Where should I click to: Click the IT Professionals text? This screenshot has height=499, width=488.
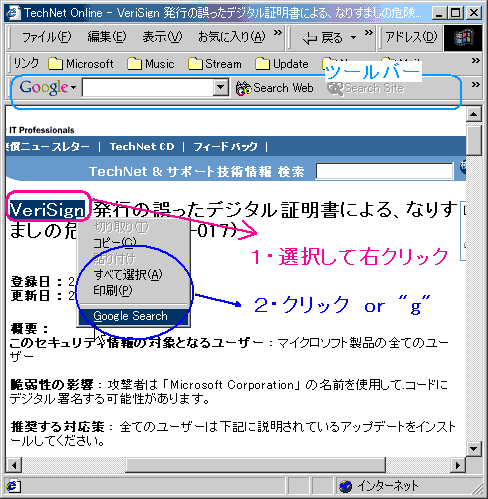[42, 130]
